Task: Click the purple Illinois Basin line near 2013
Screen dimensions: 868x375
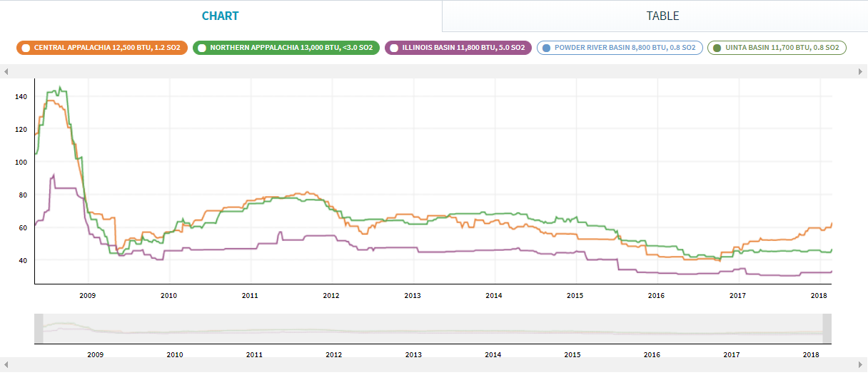Action: pos(413,247)
